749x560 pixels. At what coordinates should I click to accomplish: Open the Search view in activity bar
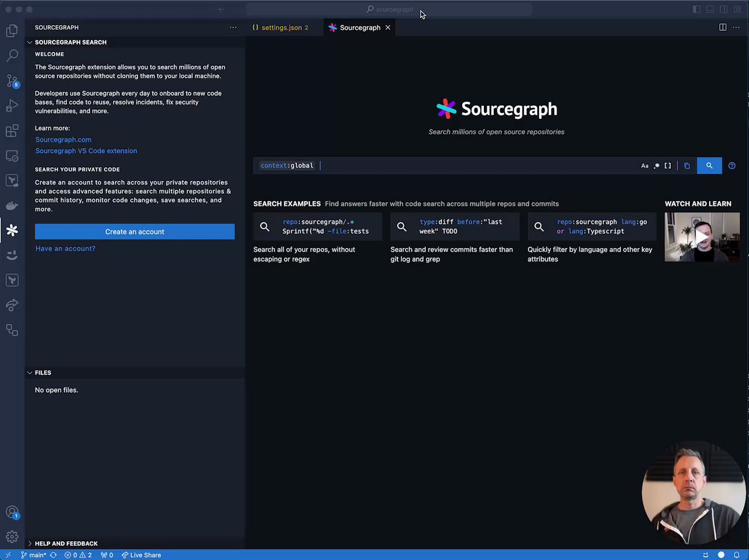click(x=12, y=56)
